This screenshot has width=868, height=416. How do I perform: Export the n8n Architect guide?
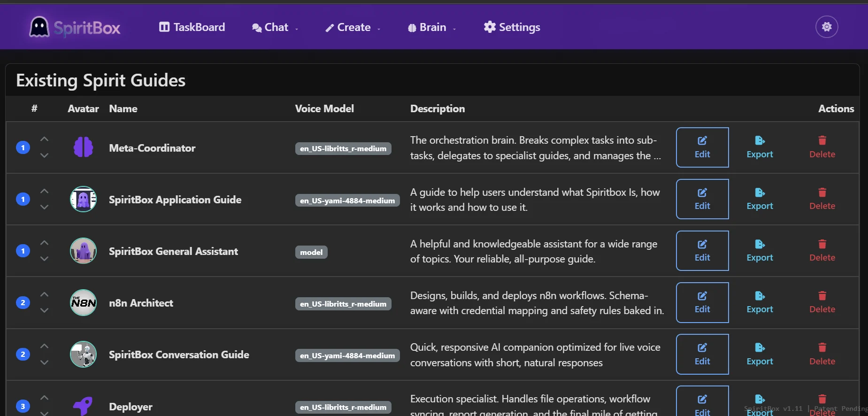click(760, 302)
